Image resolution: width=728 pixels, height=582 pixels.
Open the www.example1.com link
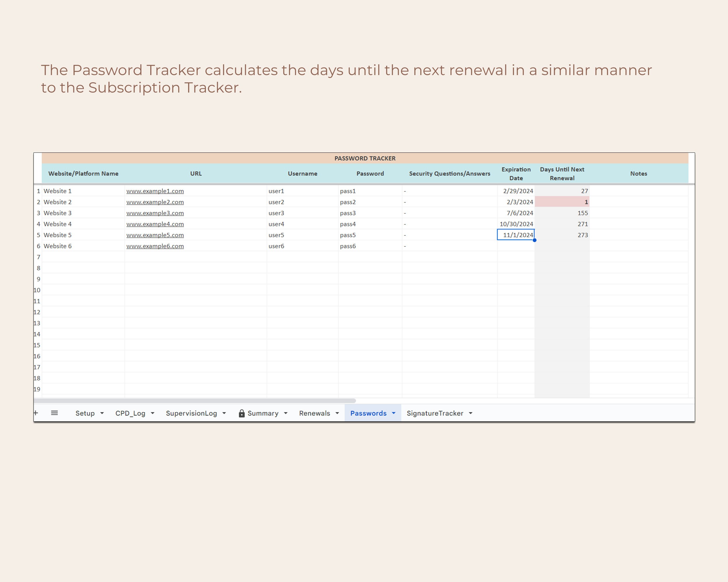[155, 191]
